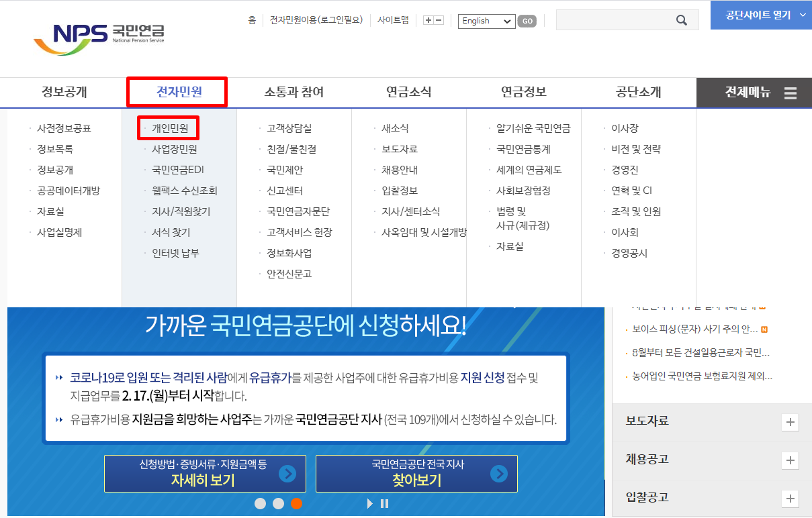The height and width of the screenshot is (518, 812).
Task: Select 사업장민원 submenu item
Action: tap(175, 149)
